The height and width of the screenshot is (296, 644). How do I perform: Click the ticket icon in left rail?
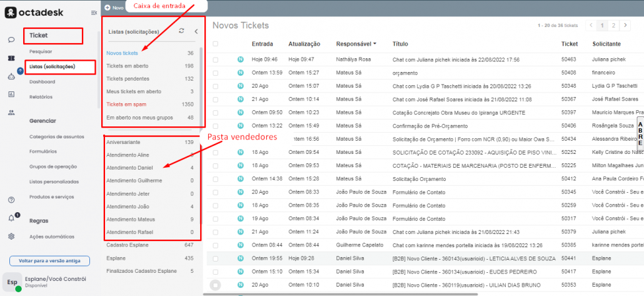pos(11,58)
